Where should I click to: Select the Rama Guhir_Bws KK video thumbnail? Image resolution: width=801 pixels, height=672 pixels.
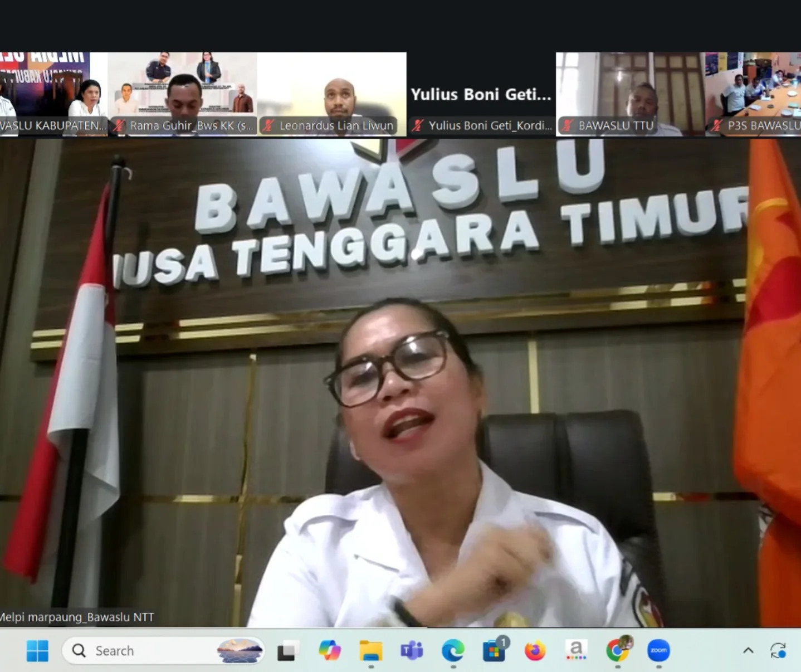click(182, 94)
